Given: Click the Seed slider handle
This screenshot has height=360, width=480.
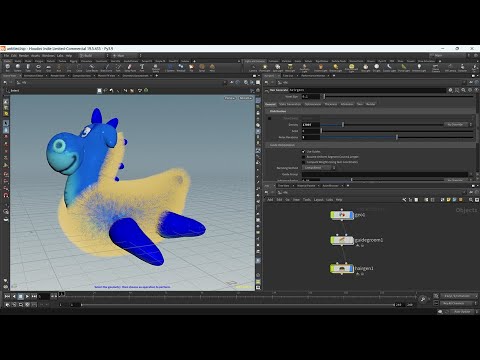Looking at the screenshot, I should click(321, 131).
